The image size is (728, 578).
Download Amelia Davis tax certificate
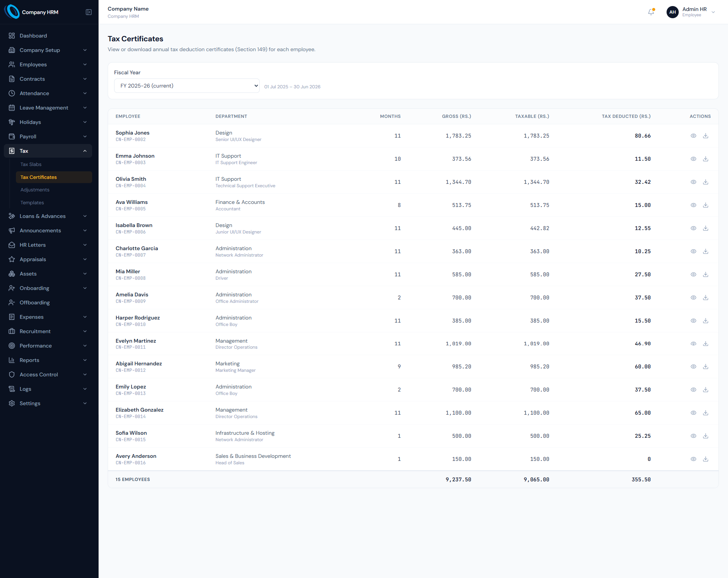click(706, 298)
